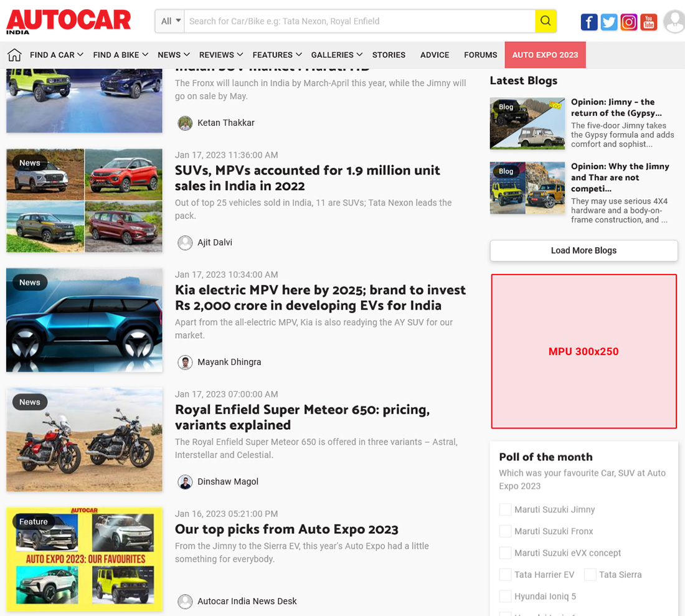Click the Auto Expo 2023 favourites thumbnail
The image size is (685, 616).
[x=84, y=559]
